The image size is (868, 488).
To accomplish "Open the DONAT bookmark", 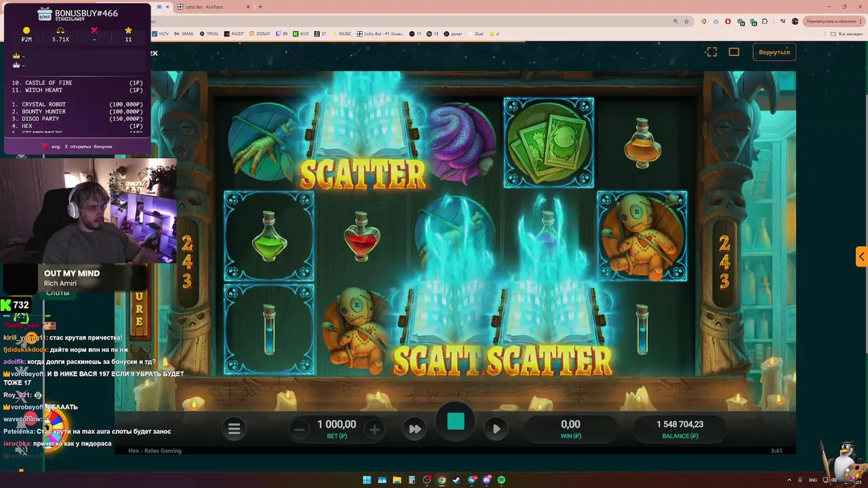I will [x=260, y=33].
